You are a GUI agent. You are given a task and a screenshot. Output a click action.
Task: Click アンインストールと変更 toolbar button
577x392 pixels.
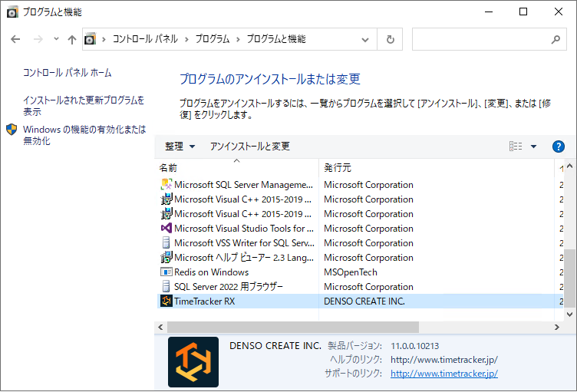[x=250, y=147]
